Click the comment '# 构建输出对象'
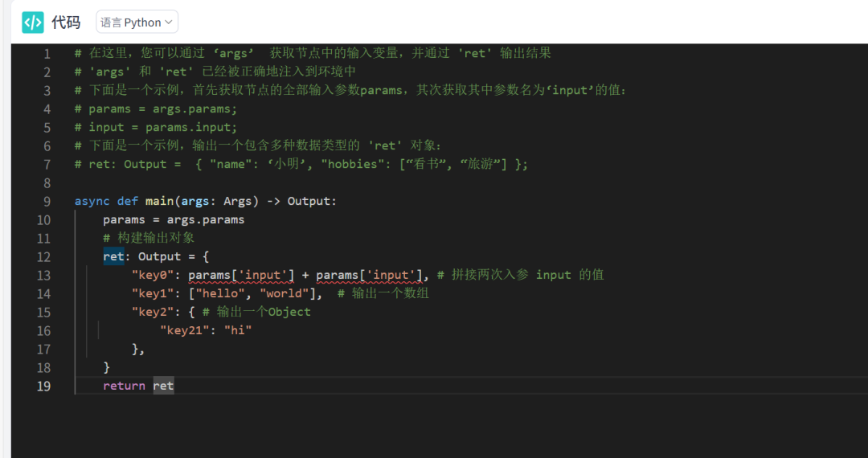The image size is (868, 458). (x=149, y=239)
